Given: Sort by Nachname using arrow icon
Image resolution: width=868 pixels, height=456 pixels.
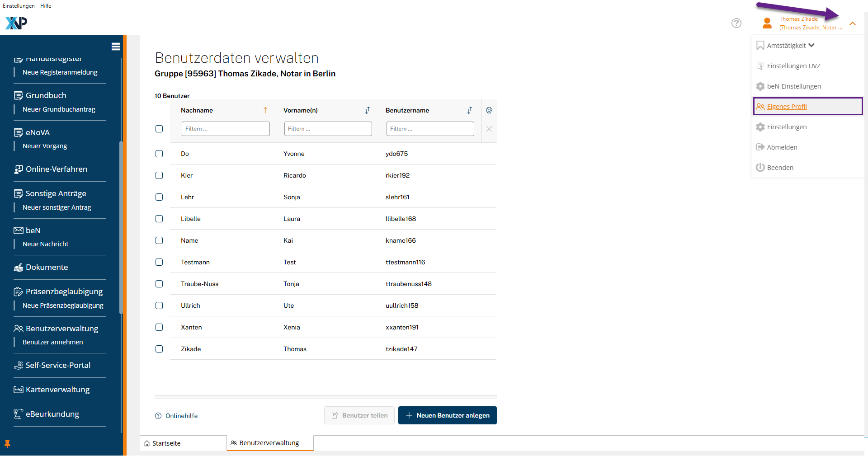Looking at the screenshot, I should click(265, 110).
